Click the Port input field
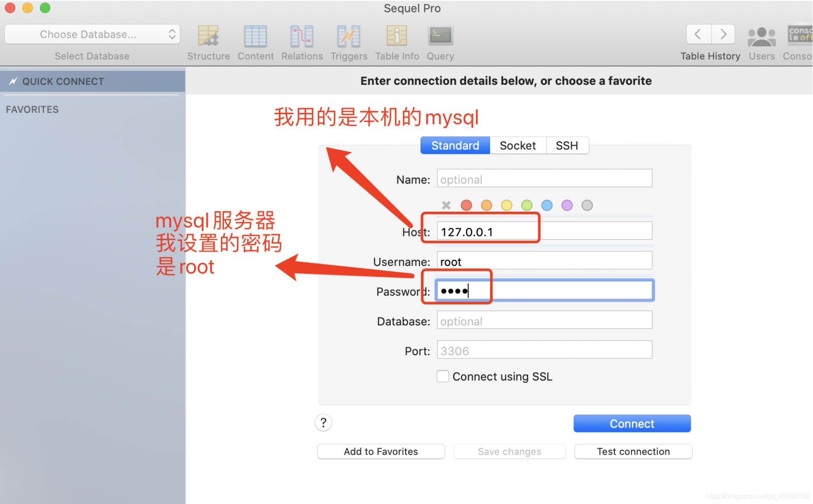 (x=544, y=350)
